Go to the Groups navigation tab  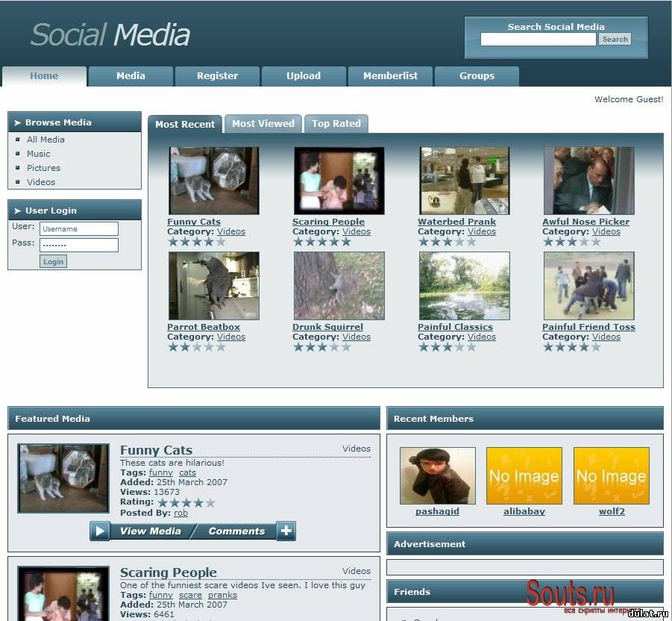477,76
